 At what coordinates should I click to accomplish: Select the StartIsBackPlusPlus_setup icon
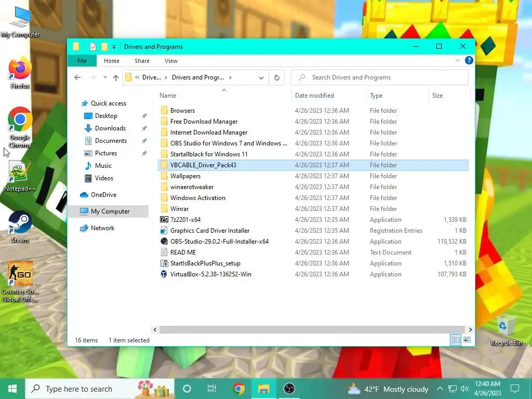[x=164, y=263]
